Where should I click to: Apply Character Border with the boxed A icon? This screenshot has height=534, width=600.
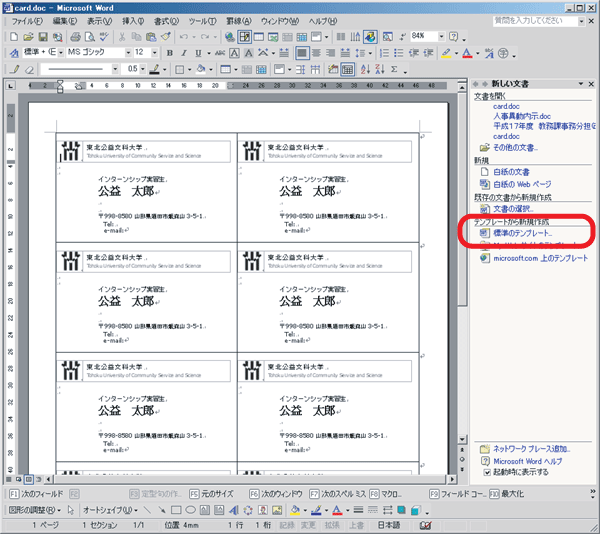click(234, 53)
